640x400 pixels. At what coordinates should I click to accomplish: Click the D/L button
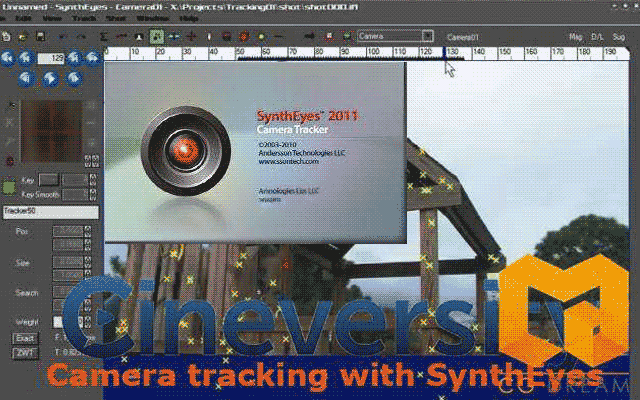point(597,37)
